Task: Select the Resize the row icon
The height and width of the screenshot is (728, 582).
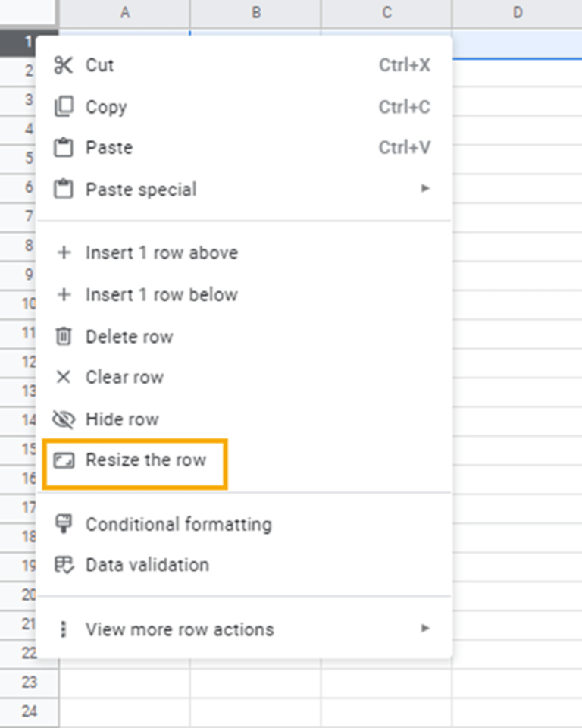Action: pos(65,460)
